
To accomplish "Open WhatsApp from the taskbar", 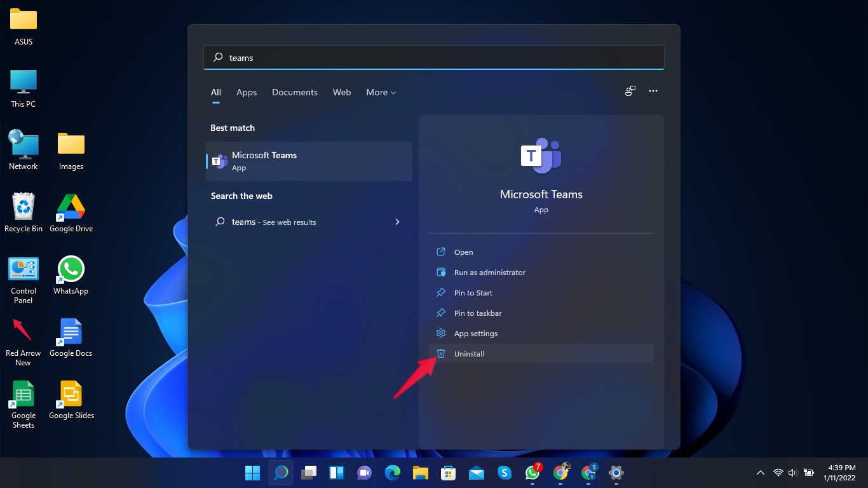I will [532, 473].
